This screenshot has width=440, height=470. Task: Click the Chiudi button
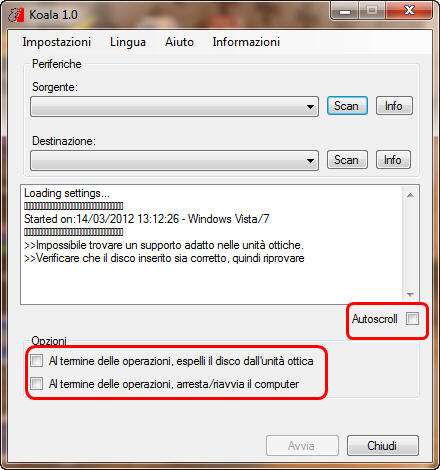pos(383,445)
